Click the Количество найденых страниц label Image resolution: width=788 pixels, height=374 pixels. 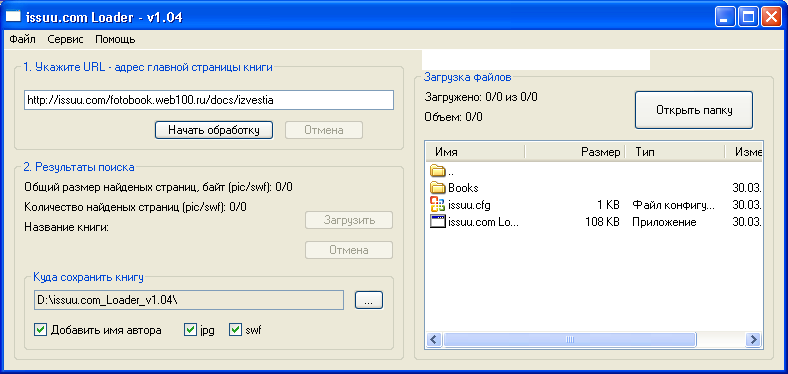pos(135,207)
